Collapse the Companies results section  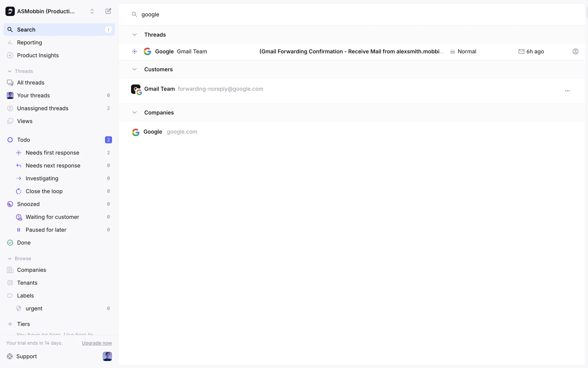(134, 113)
